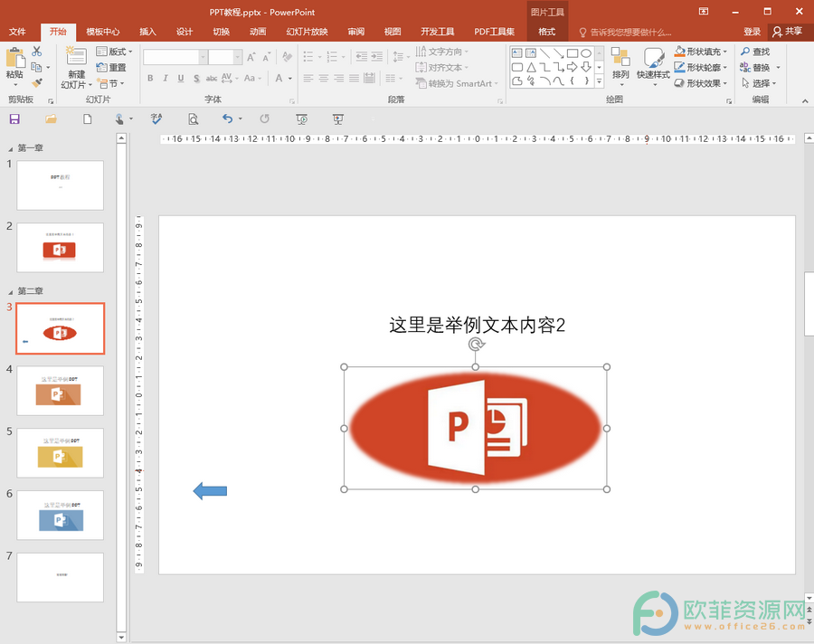
Task: Click the Cut scissors icon
Action: (36, 52)
